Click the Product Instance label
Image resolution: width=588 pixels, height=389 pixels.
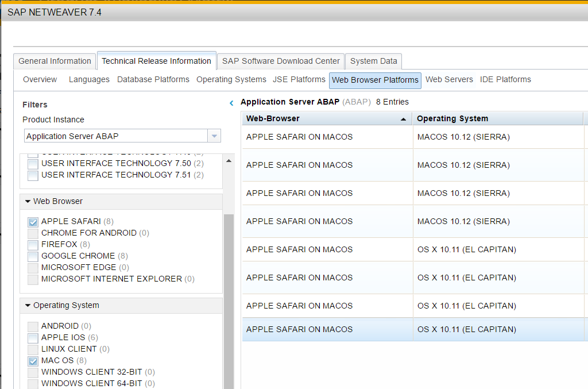[x=53, y=120]
